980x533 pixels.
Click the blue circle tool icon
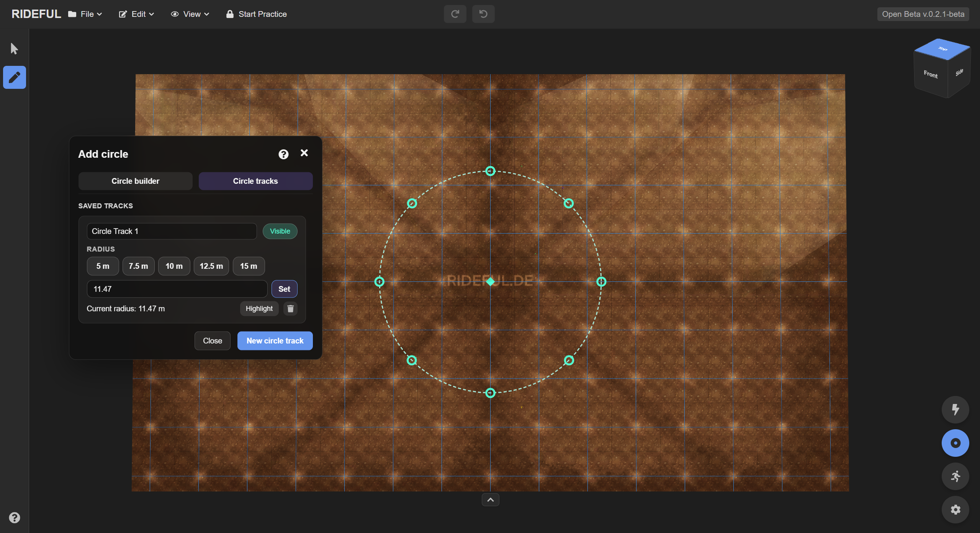click(955, 443)
